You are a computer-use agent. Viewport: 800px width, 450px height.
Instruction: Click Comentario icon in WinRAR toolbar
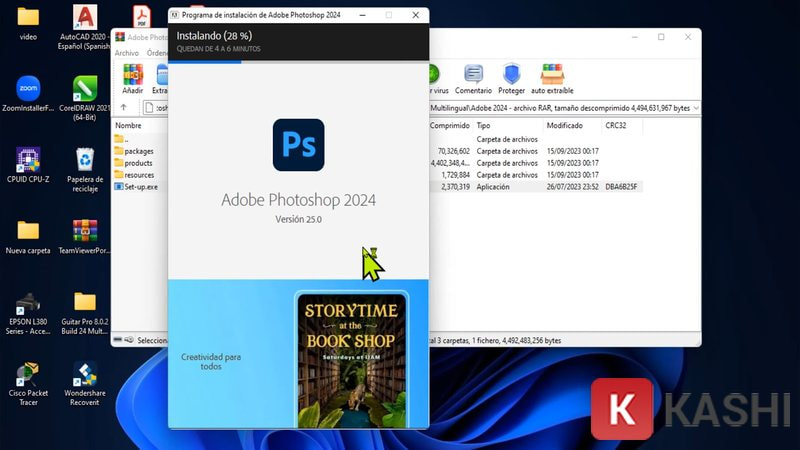click(x=473, y=79)
